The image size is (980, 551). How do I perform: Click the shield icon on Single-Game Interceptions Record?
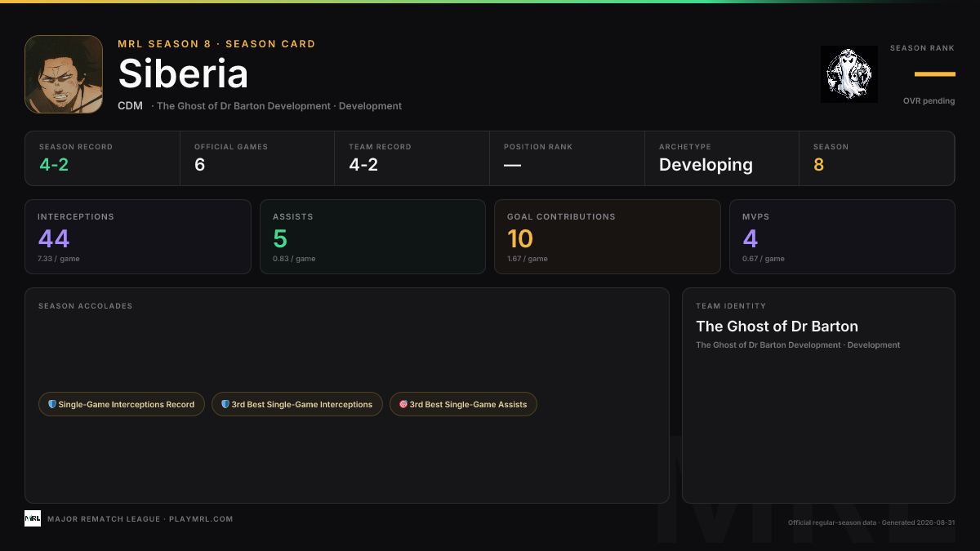point(52,404)
